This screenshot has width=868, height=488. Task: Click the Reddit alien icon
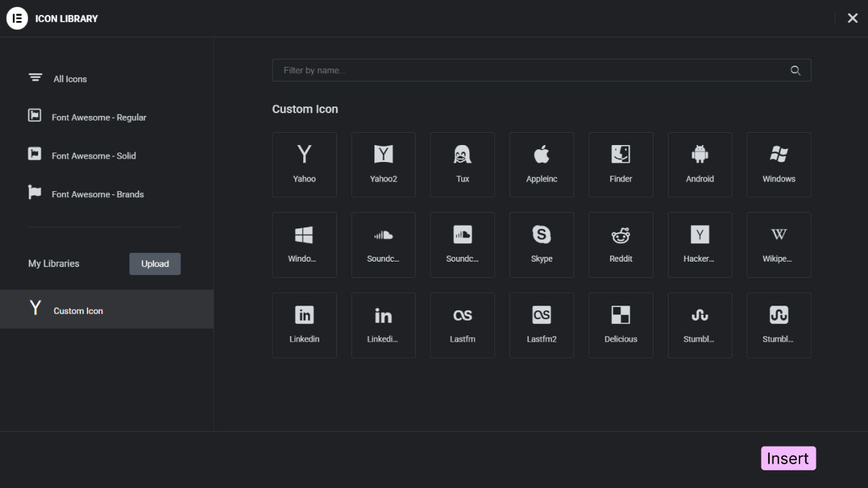[x=620, y=245]
